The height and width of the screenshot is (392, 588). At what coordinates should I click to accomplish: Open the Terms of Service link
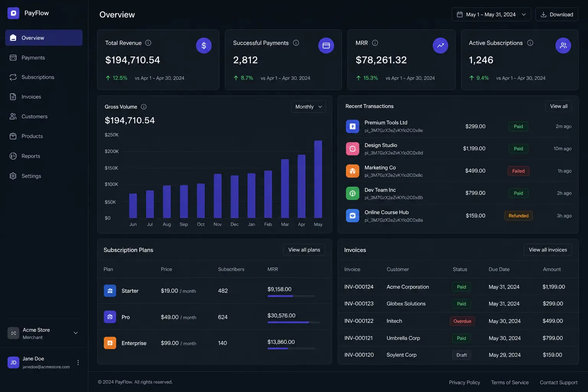(x=510, y=382)
